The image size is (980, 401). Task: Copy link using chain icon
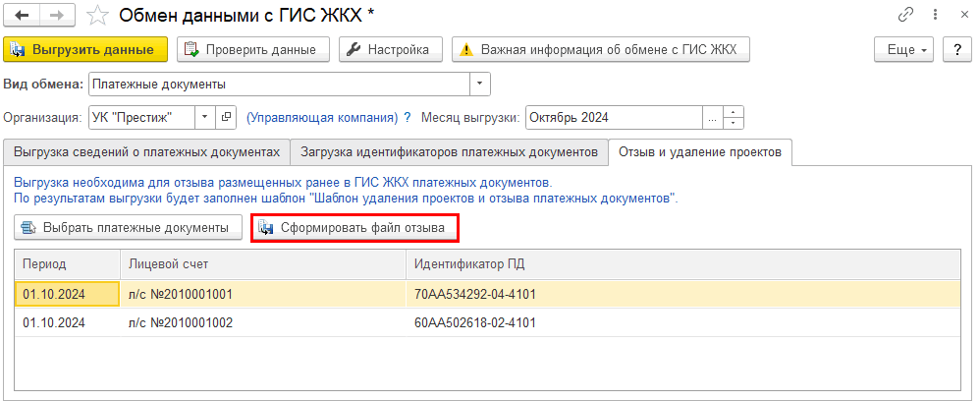905,16
